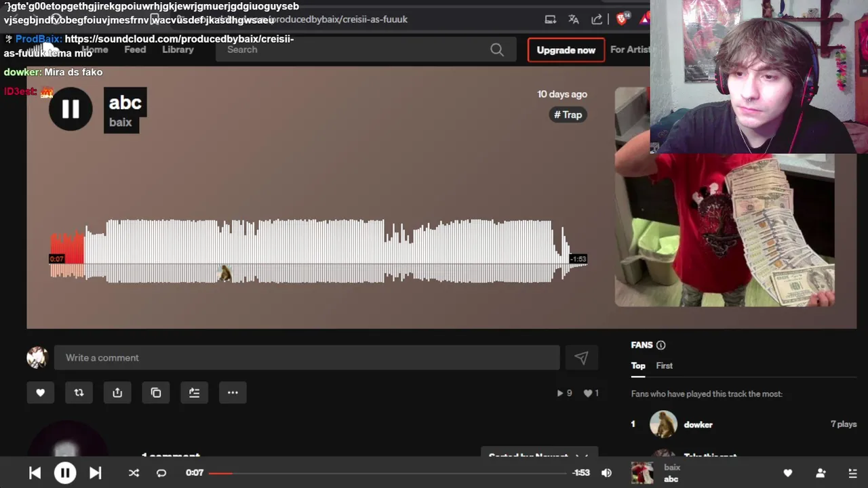Click the 0:07 elapsed time in bottom bar
This screenshot has height=488, width=868.
point(195,473)
